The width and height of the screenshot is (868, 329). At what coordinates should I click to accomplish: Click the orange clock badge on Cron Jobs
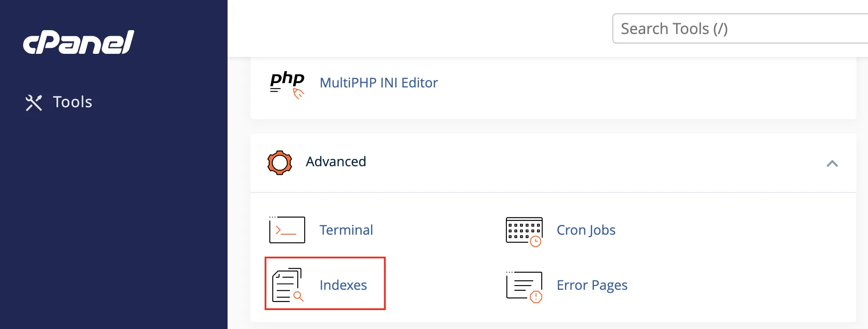536,242
